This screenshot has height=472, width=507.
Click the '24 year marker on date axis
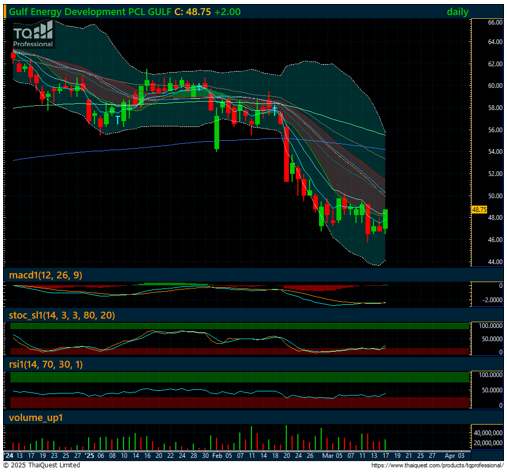click(x=9, y=456)
